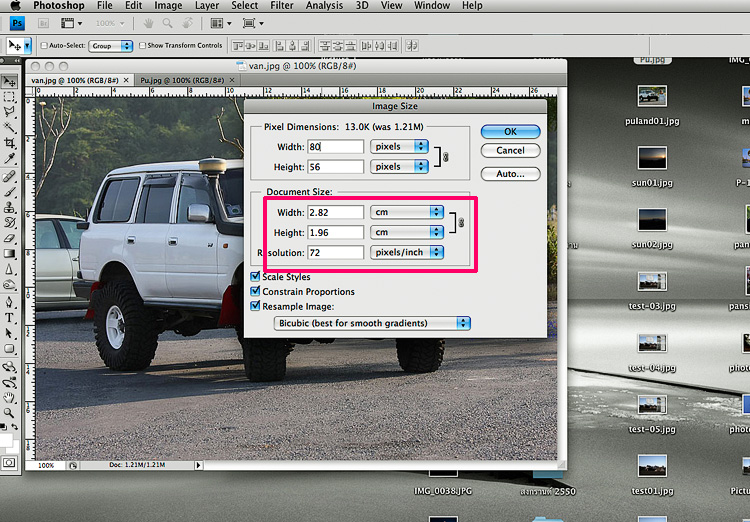This screenshot has height=522, width=750.
Task: Select the Rectangular Marquee tool
Action: (x=9, y=97)
